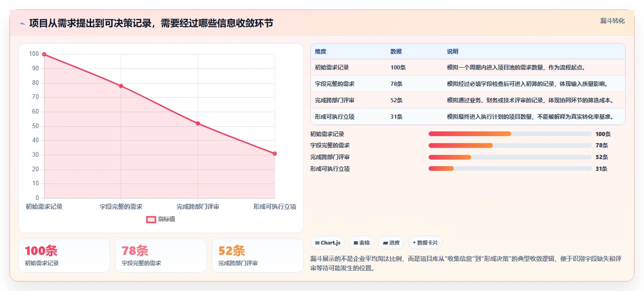Click the chart data point at value 52
Image resolution: width=644 pixels, height=291 pixels.
coord(198,123)
